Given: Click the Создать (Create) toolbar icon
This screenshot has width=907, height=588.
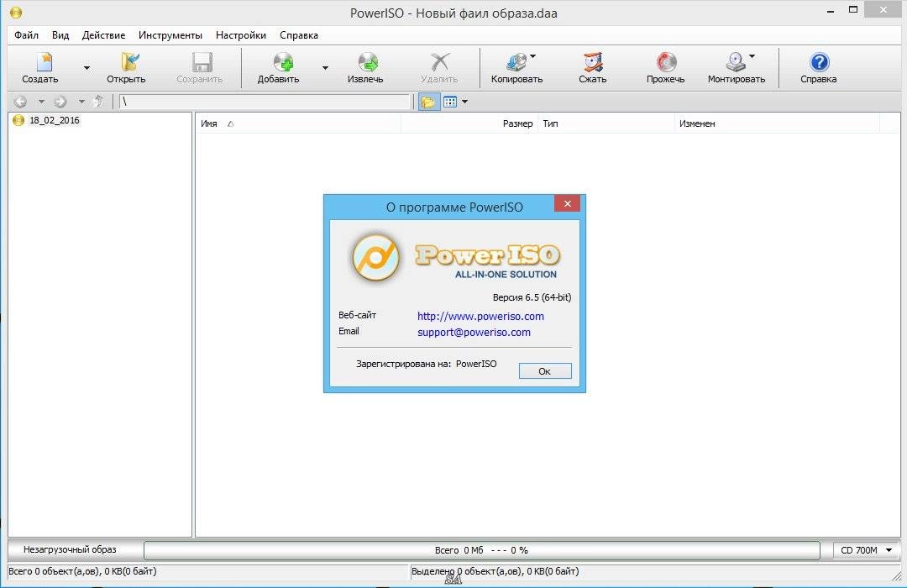Looking at the screenshot, I should coord(44,62).
